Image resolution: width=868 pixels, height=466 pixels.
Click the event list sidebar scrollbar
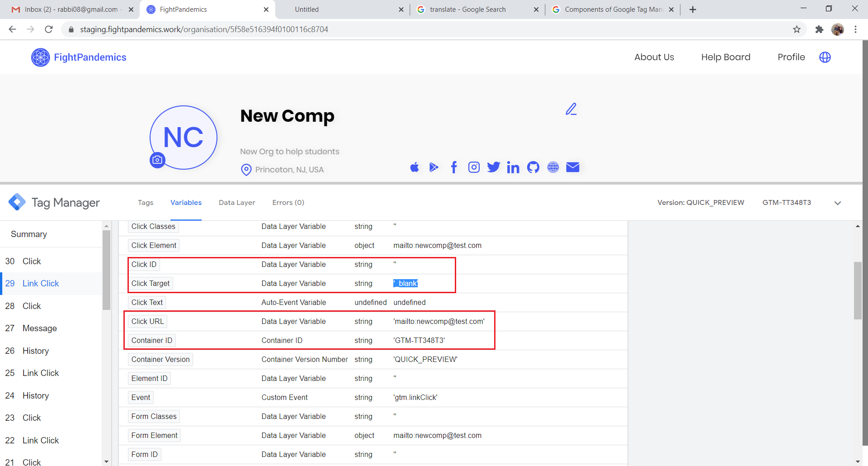[x=107, y=270]
